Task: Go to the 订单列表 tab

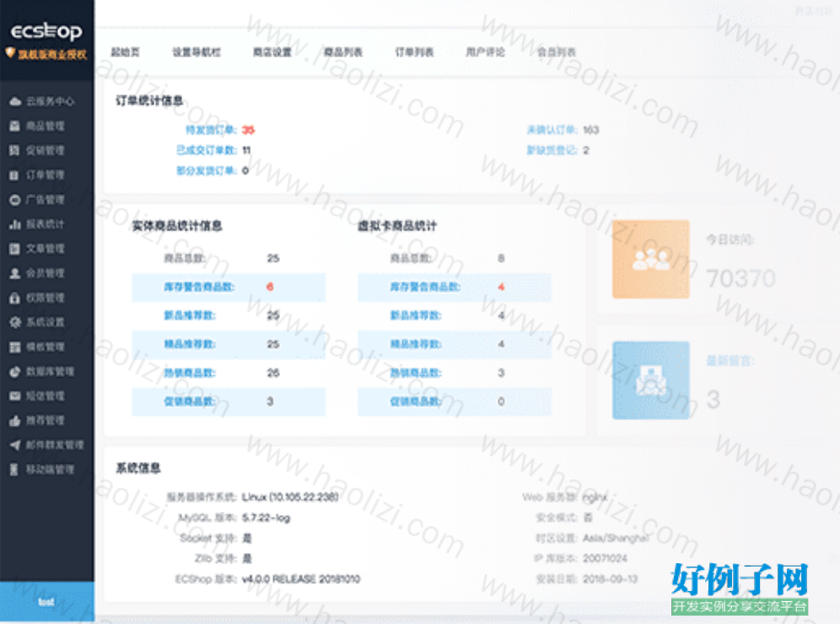Action: tap(414, 52)
